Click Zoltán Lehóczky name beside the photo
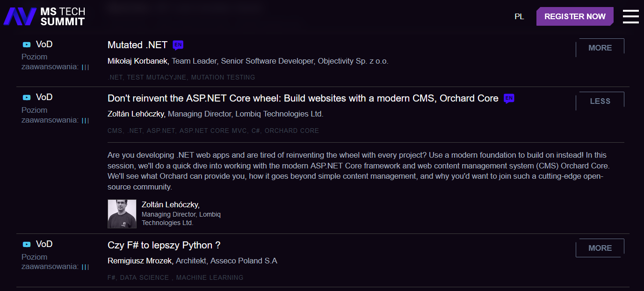 point(171,204)
